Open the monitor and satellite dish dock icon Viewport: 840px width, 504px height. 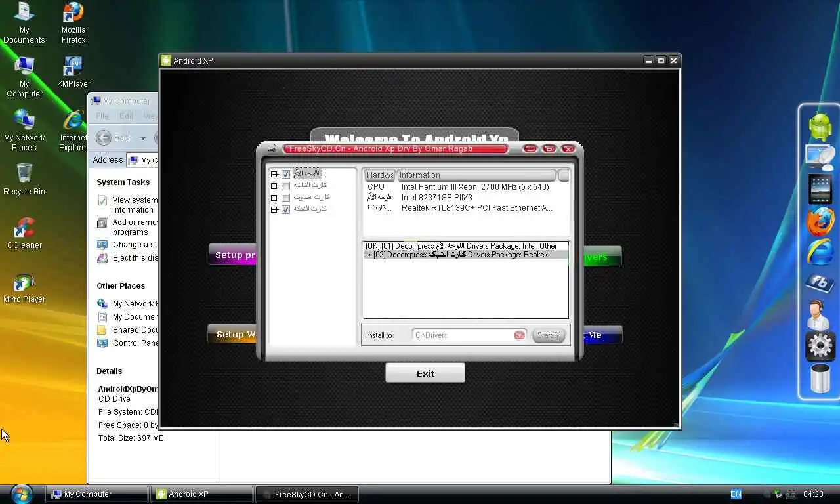point(820,157)
